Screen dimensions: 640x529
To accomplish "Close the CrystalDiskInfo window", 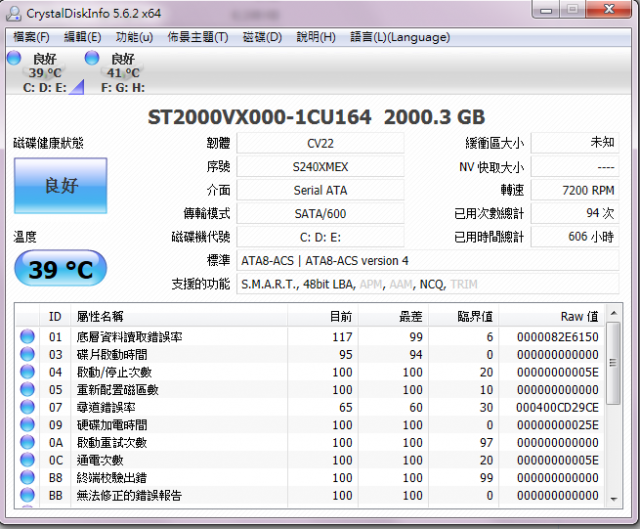I will (x=609, y=9).
